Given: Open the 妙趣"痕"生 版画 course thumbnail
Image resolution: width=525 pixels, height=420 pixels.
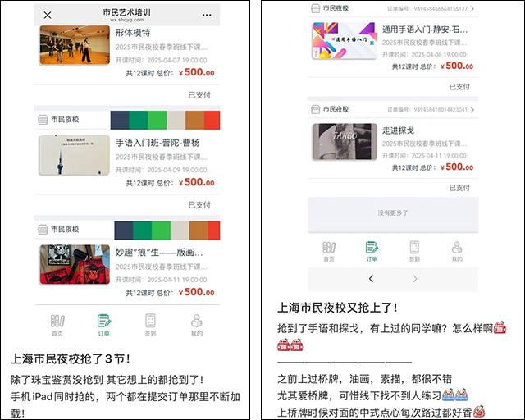Looking at the screenshot, I should pos(75,265).
